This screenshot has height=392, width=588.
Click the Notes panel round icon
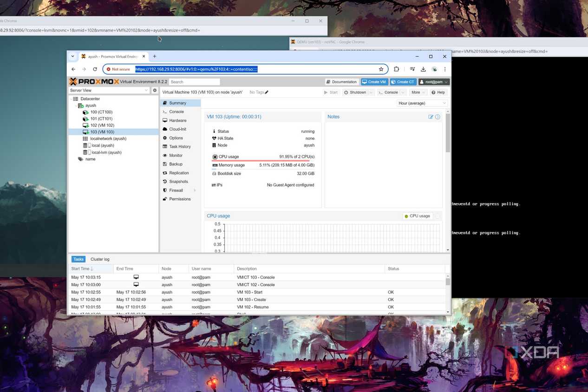438,117
